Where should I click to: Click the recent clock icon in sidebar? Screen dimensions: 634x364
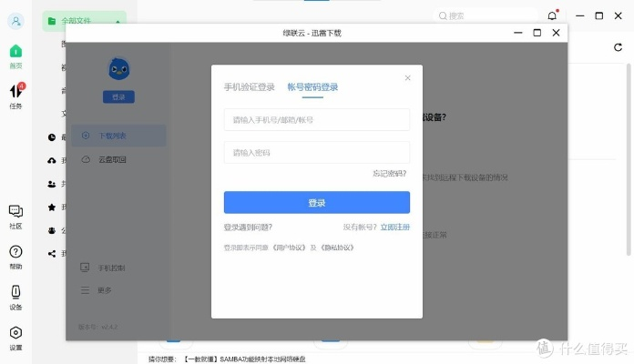[52, 137]
